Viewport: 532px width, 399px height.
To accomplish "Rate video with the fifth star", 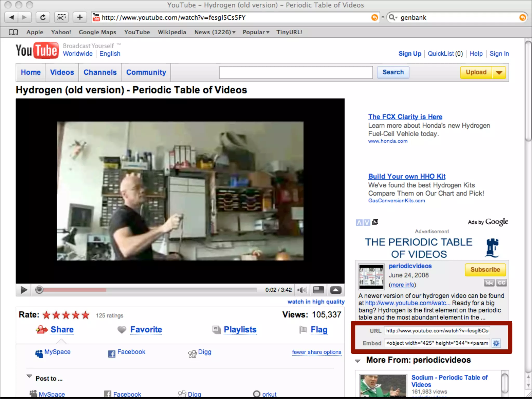I will click(85, 315).
